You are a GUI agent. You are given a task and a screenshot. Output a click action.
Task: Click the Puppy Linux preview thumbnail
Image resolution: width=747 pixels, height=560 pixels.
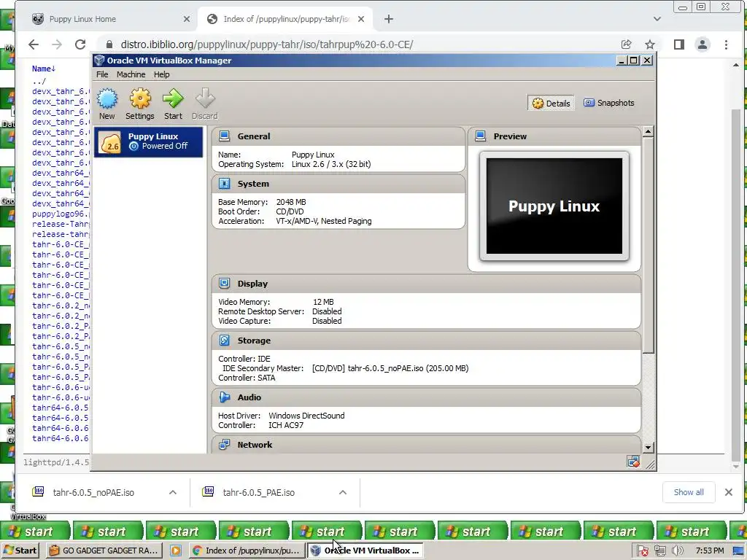[554, 206]
